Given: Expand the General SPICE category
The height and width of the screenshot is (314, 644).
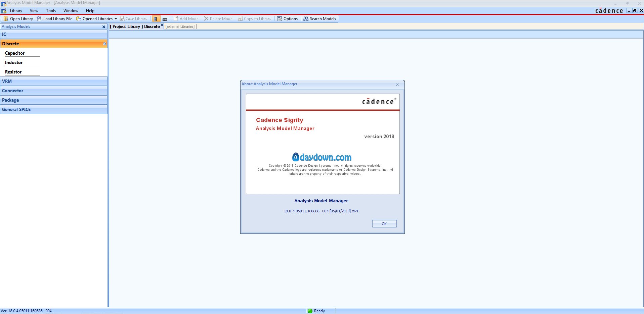Looking at the screenshot, I should 54,109.
